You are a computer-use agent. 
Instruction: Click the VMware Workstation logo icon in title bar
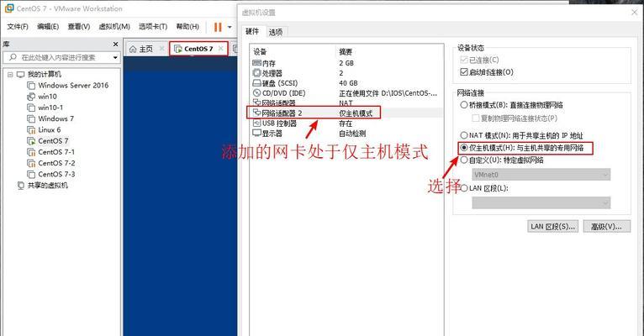coord(8,8)
